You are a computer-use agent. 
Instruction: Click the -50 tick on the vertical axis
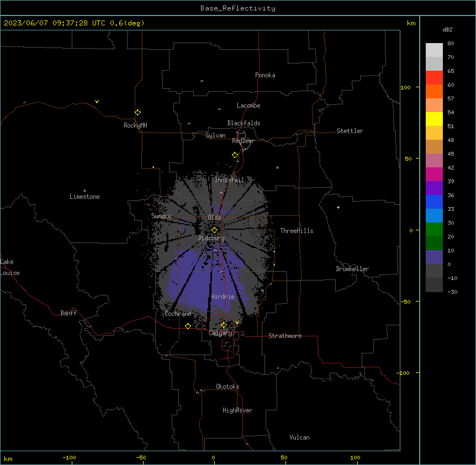[405, 302]
